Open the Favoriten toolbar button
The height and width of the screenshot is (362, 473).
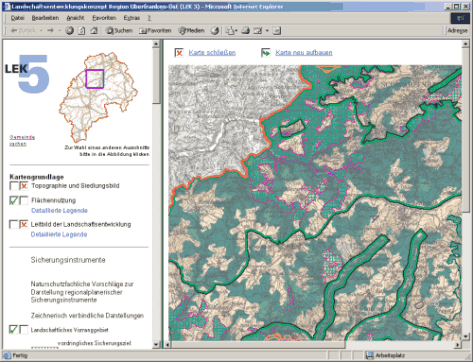pos(155,31)
